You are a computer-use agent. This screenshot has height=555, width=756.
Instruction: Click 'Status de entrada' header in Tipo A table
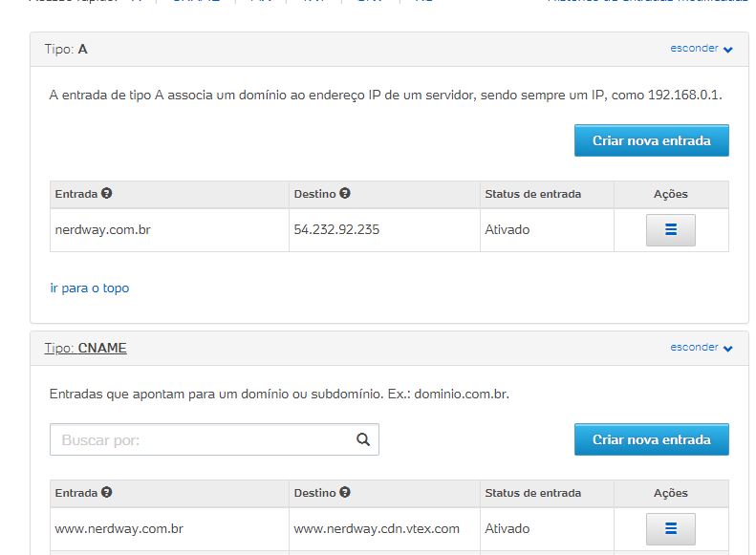click(x=532, y=194)
